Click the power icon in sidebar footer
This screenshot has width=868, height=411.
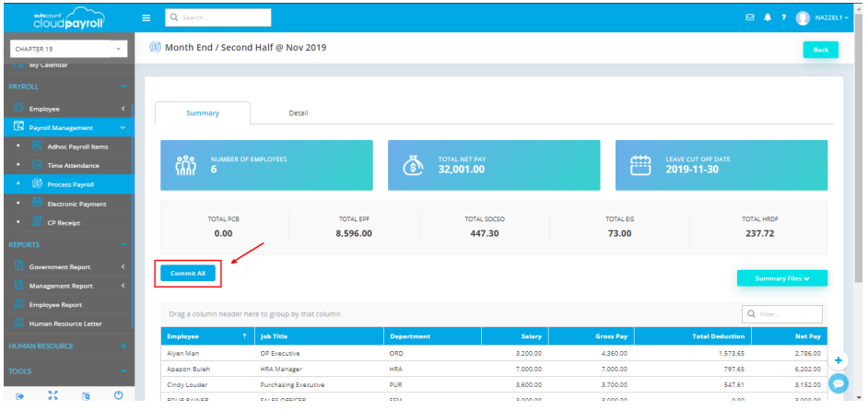click(118, 395)
